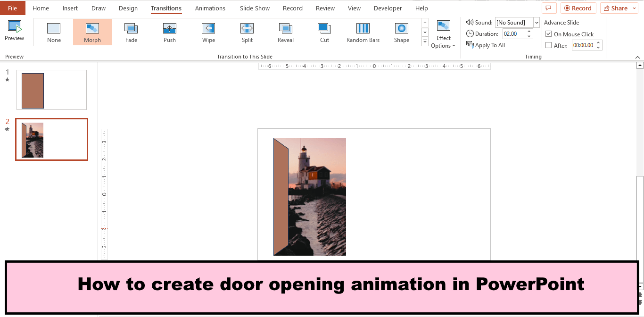Open the Share menu
Viewport: 644px width, 317px height.
pyautogui.click(x=619, y=8)
